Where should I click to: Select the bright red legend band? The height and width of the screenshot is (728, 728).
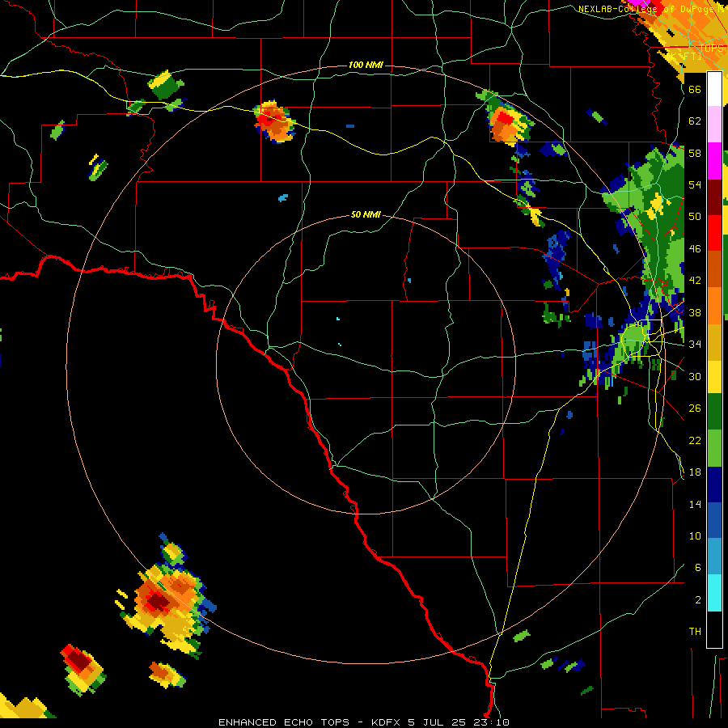714,233
